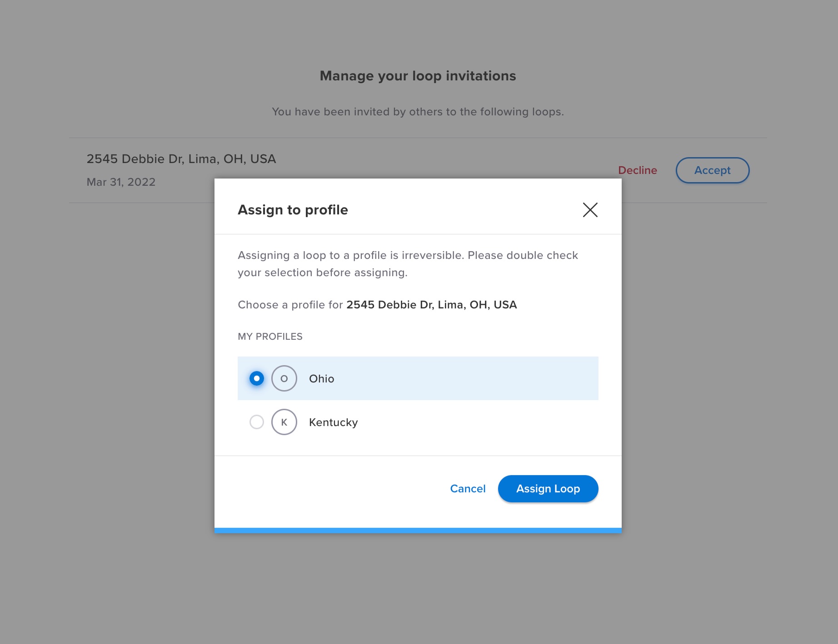Click the bolded address in the dialog text
Screen dimensions: 838x644
(x=431, y=305)
